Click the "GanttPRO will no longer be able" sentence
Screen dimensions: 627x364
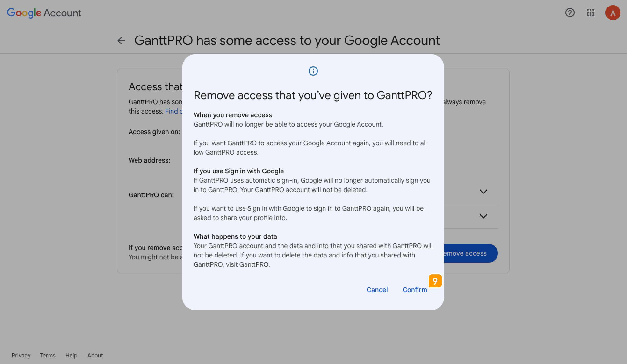pyautogui.click(x=288, y=124)
